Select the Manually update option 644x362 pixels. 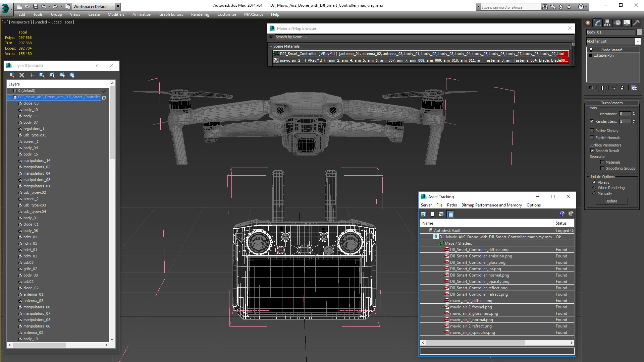594,193
